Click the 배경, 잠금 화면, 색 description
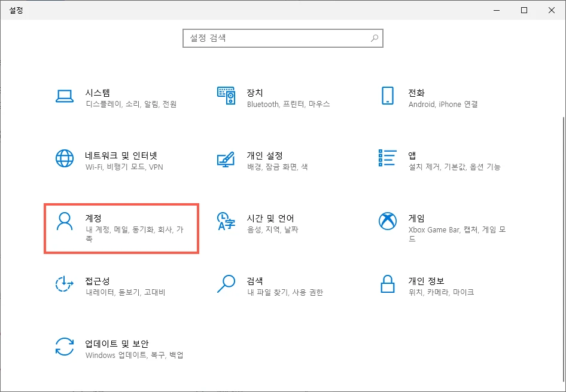 277,167
